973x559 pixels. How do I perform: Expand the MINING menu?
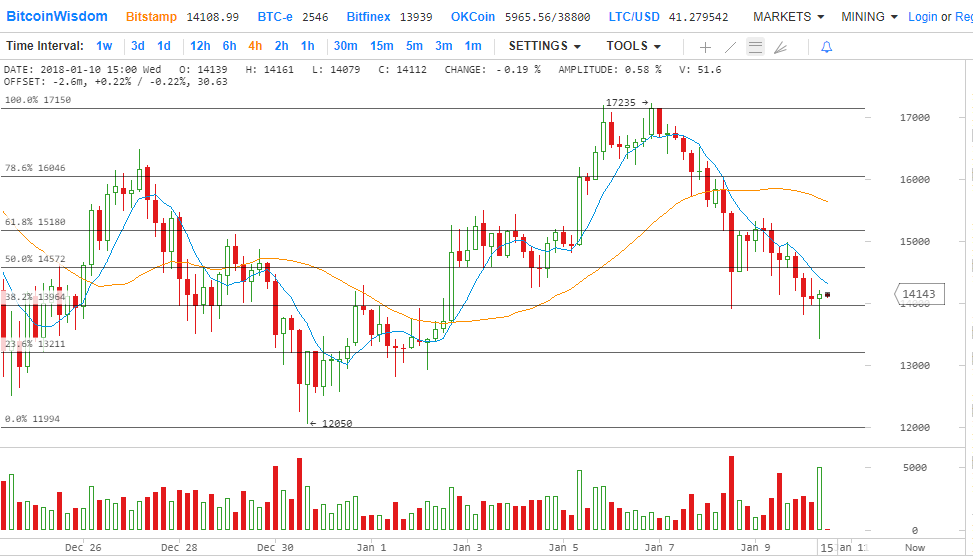(868, 17)
